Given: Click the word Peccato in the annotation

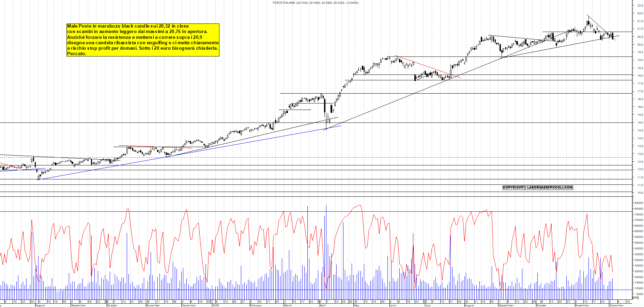Looking at the screenshot, I should (77, 54).
